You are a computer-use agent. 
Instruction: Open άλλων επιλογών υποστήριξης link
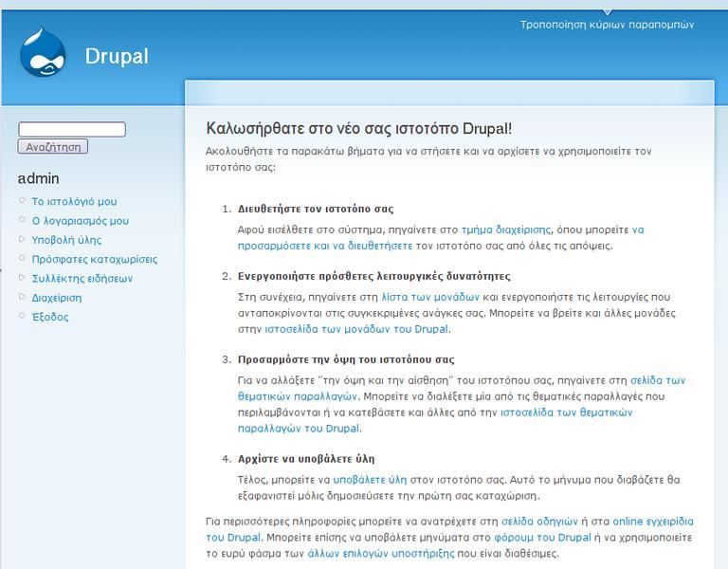pyautogui.click(x=381, y=554)
